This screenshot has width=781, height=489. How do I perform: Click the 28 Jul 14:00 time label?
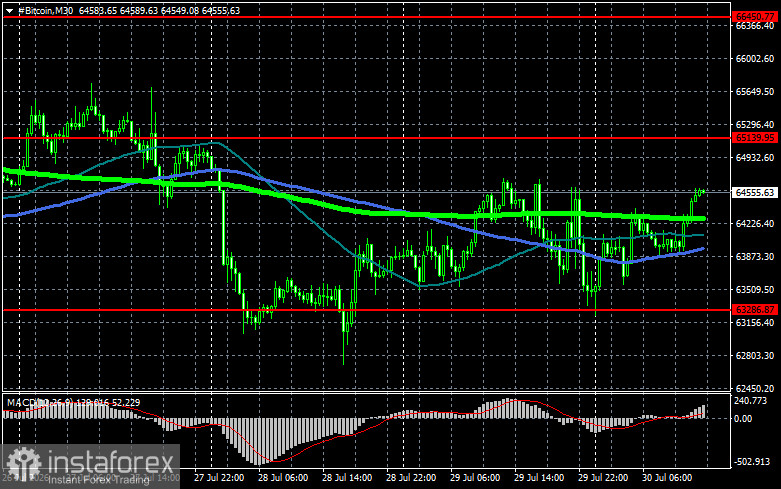pyautogui.click(x=347, y=478)
